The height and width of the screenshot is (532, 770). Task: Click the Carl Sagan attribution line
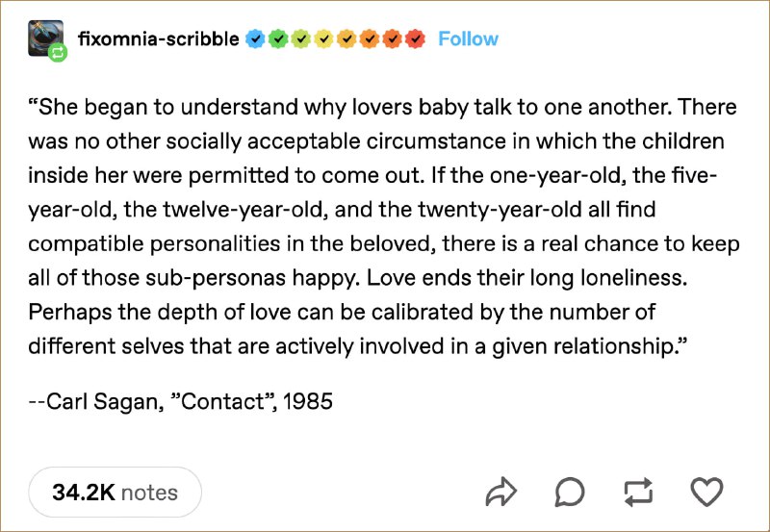pyautogui.click(x=180, y=401)
